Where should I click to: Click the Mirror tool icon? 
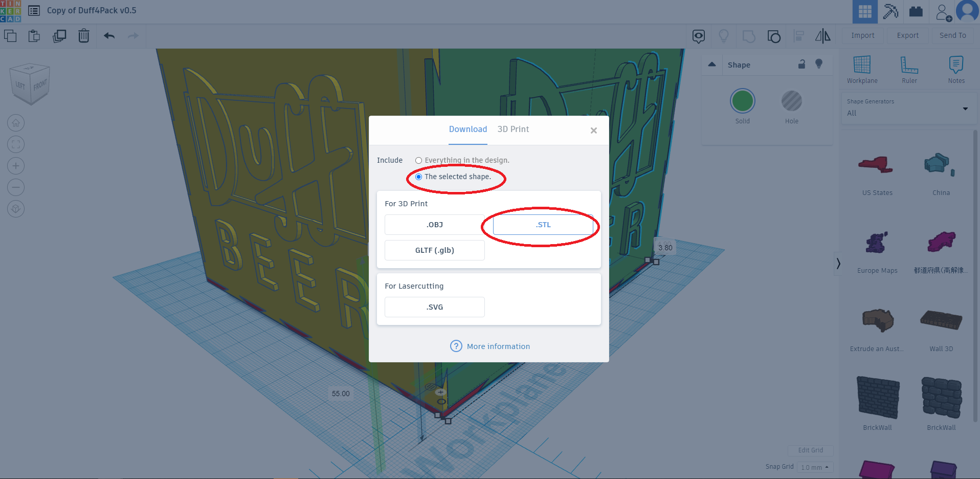coord(823,36)
